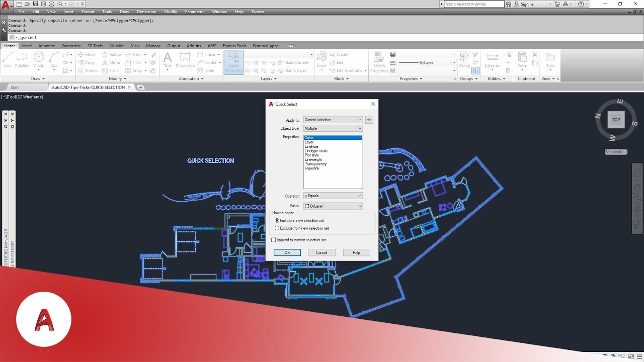Click the TOP face of the ViewCube

pyautogui.click(x=616, y=120)
